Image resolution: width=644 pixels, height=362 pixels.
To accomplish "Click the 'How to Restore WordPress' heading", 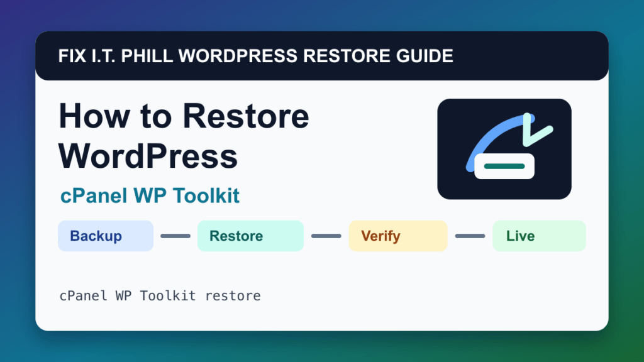I will point(184,136).
